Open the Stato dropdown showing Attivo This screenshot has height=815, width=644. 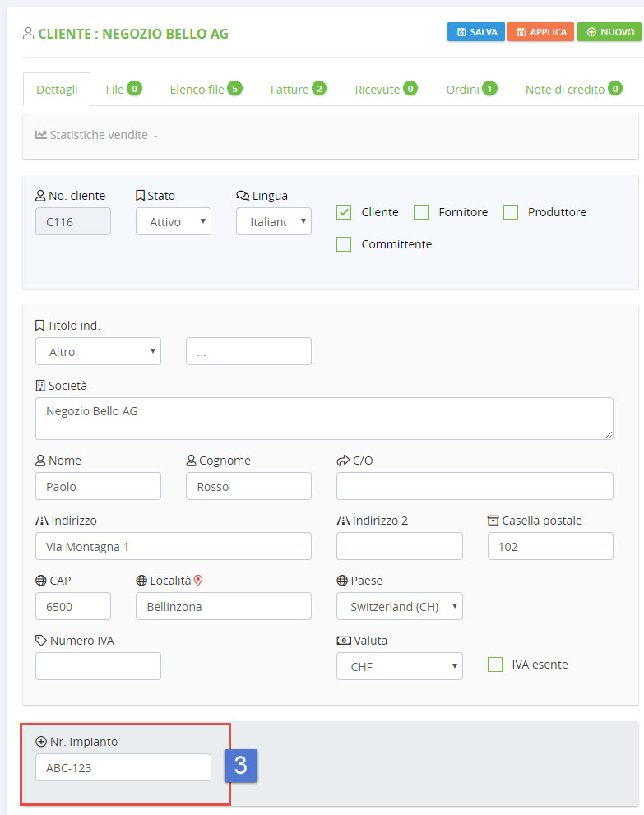[x=173, y=221]
